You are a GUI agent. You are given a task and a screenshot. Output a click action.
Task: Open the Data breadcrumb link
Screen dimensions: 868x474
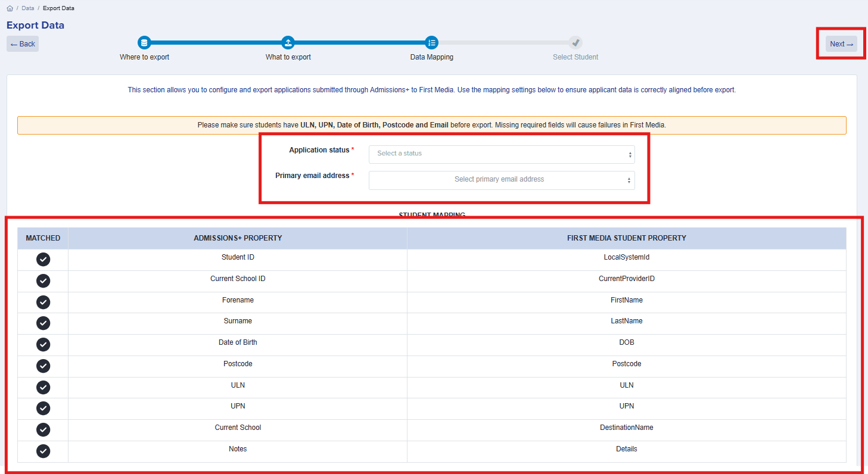click(28, 8)
